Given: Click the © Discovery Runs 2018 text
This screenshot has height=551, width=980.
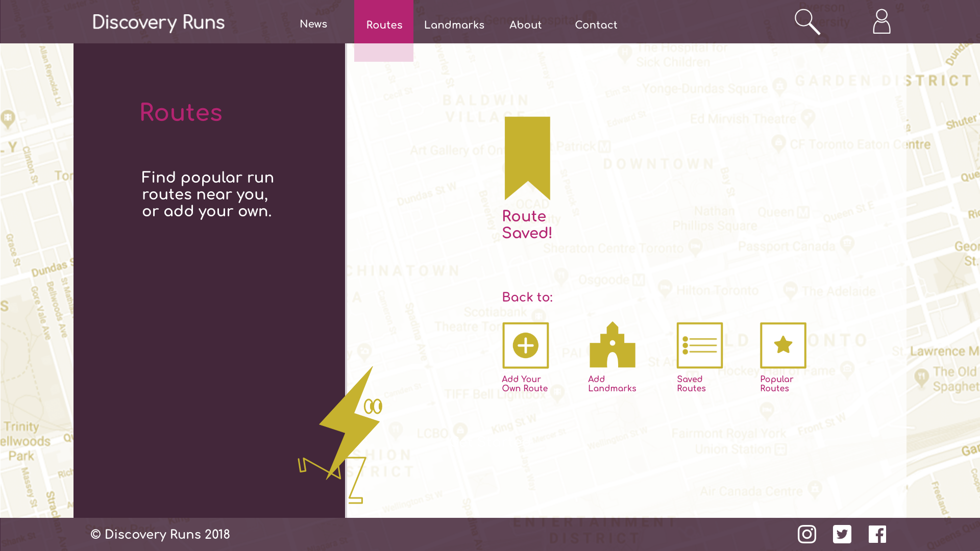Looking at the screenshot, I should (160, 535).
